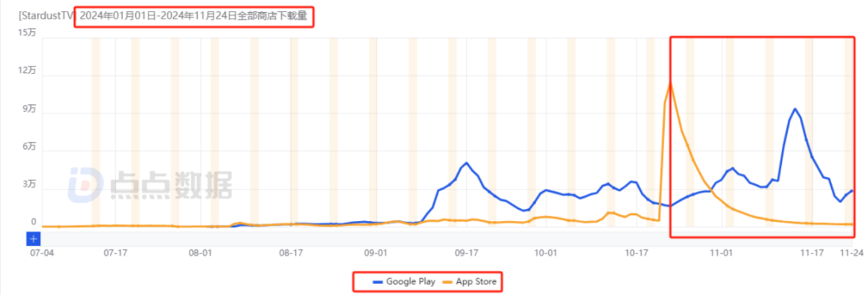Click the 11-24 x-axis date label
This screenshot has height=295, width=868.
coord(850,252)
